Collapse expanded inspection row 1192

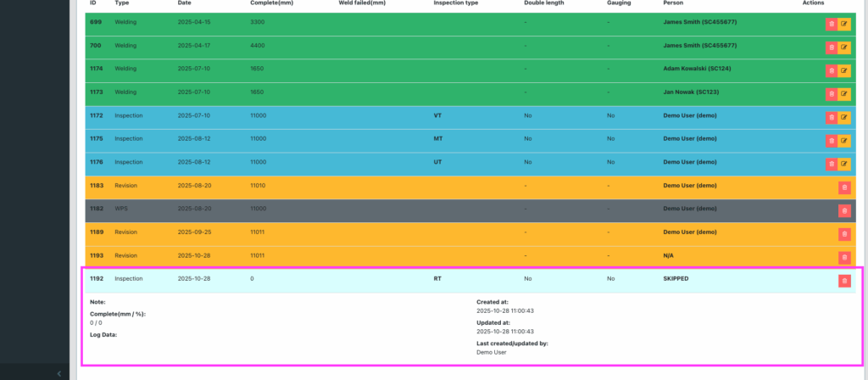click(x=339, y=278)
